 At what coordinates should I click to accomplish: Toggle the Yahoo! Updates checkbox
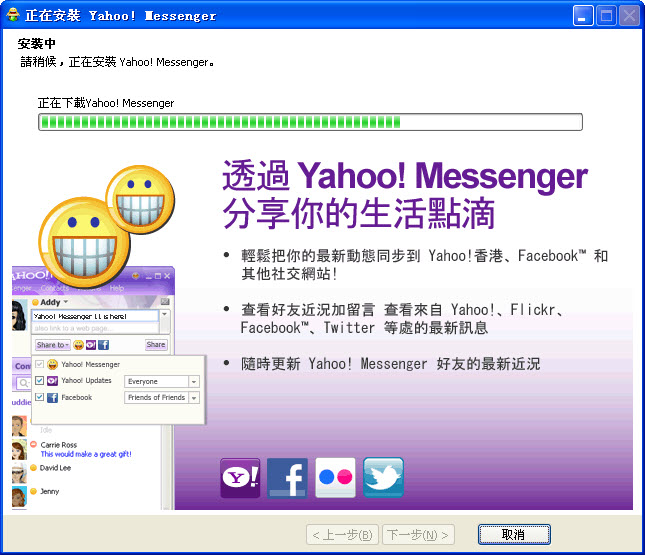(x=39, y=381)
